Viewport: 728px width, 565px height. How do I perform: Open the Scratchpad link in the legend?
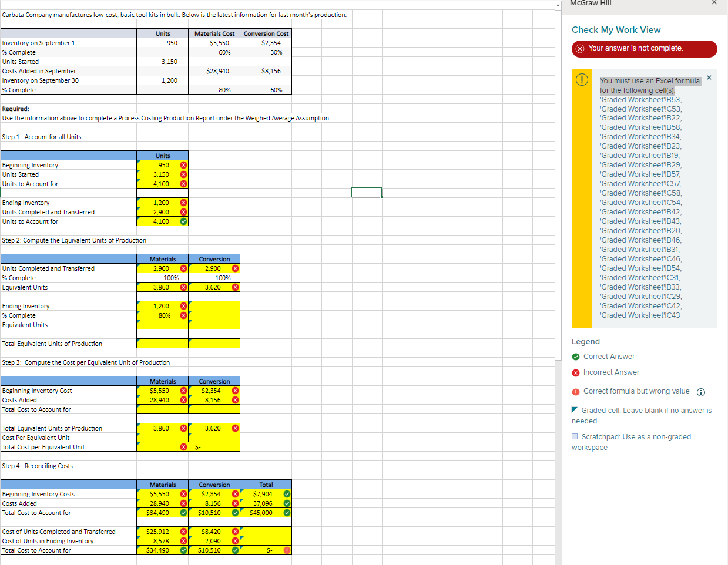(600, 436)
